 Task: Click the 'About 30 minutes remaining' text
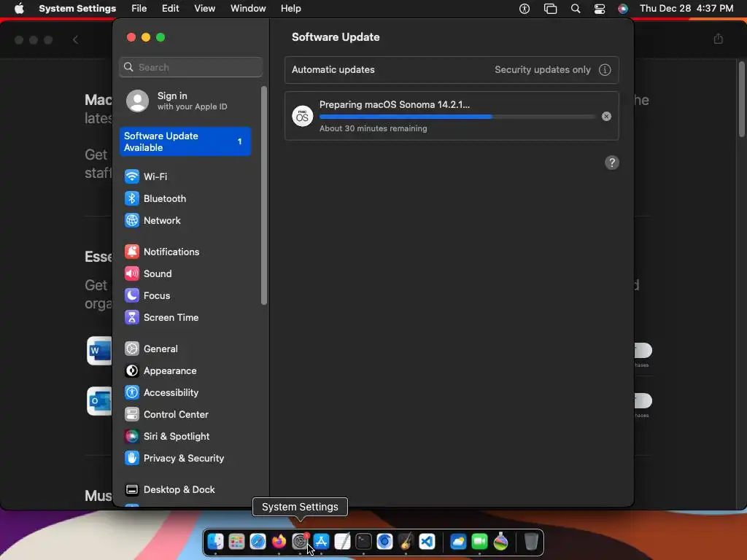[x=373, y=128]
